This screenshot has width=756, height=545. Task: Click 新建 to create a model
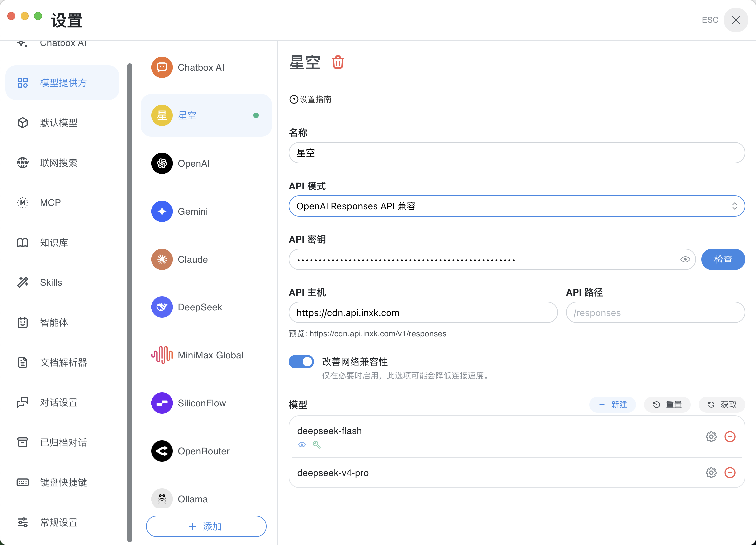(613, 405)
